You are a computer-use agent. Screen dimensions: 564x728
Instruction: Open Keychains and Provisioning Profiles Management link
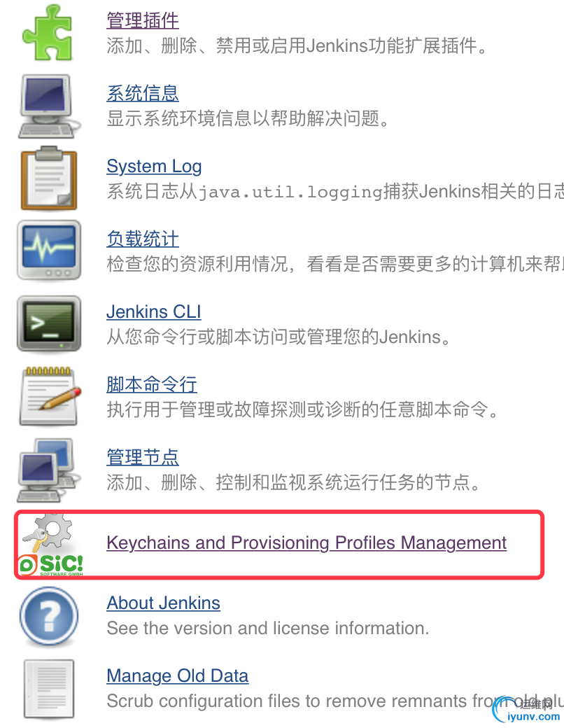(x=306, y=542)
